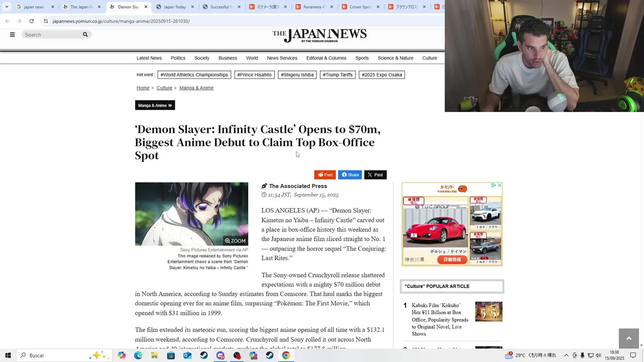Open the notification center icon

[x=633, y=355]
